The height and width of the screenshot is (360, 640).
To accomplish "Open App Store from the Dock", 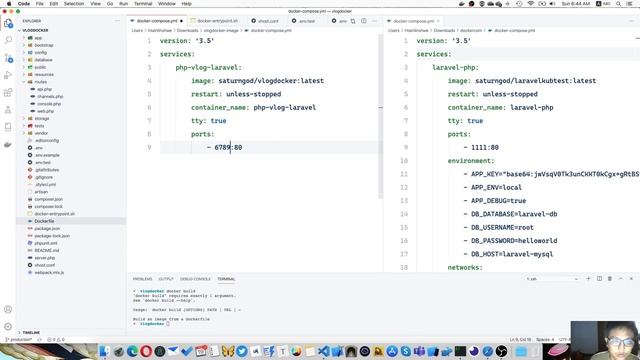I will [392, 351].
